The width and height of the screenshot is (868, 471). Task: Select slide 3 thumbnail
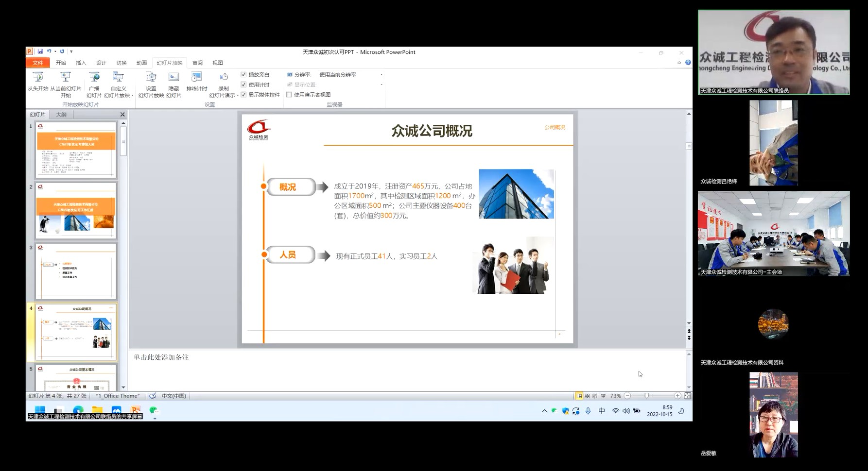[x=76, y=271]
